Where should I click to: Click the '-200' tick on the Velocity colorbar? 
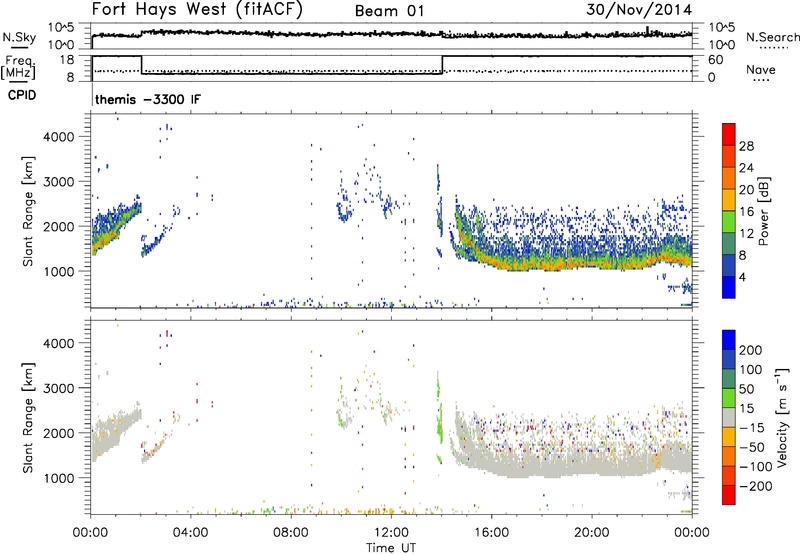[x=754, y=486]
